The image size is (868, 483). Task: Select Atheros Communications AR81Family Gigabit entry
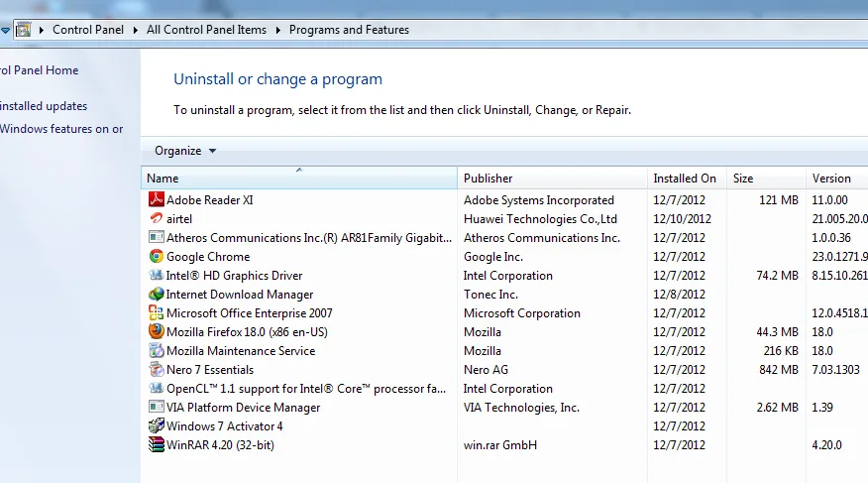pyautogui.click(x=309, y=238)
